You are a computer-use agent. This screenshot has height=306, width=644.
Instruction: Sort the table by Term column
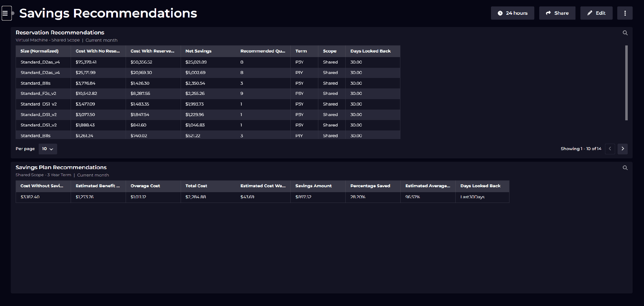[x=301, y=51]
